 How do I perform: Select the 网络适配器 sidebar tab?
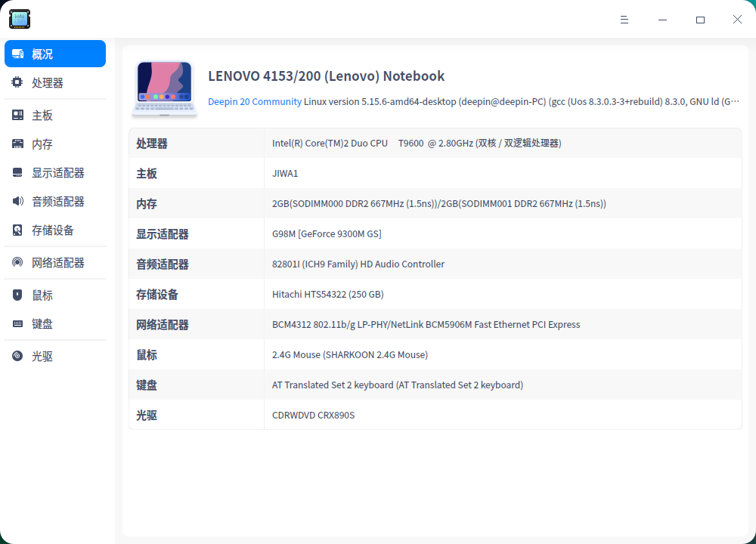pos(55,262)
